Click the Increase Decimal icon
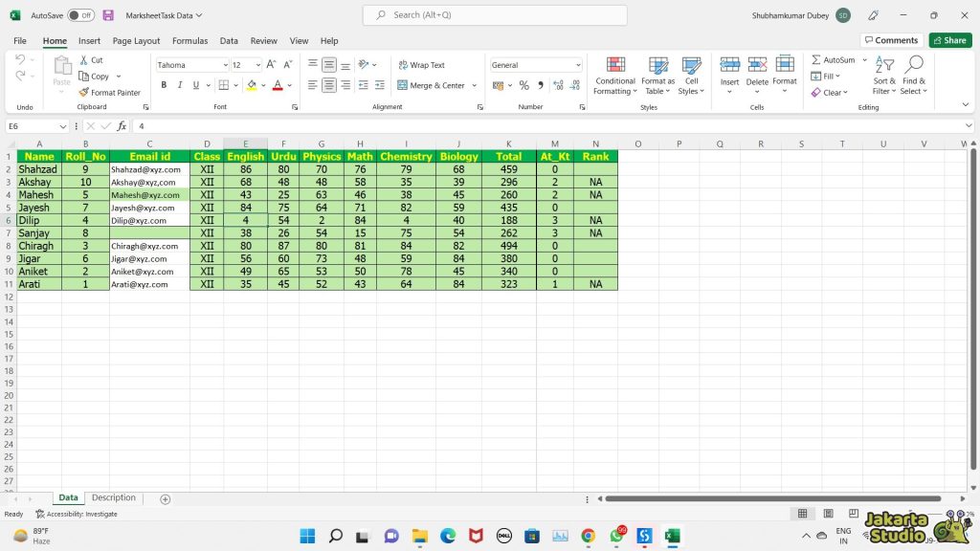The image size is (980, 551). pos(558,85)
